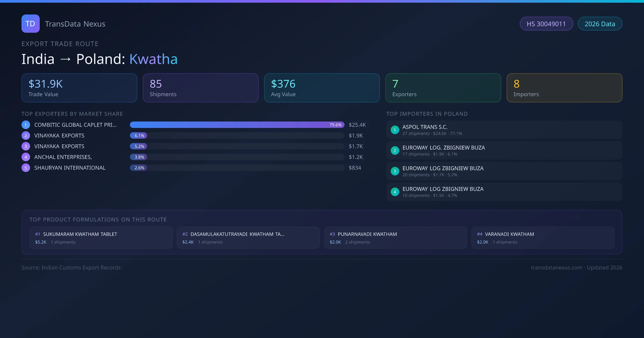Click the 79.6% market share bar
The image size is (644, 338).
(237, 125)
